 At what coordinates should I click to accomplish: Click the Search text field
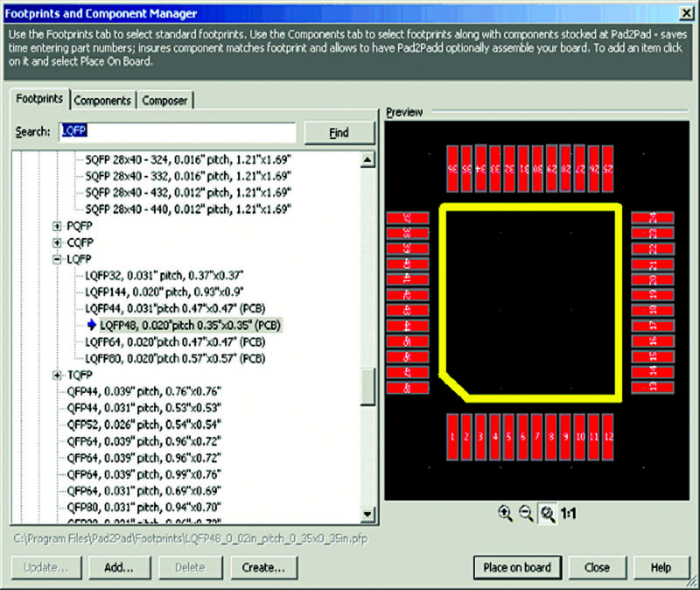coord(177,132)
